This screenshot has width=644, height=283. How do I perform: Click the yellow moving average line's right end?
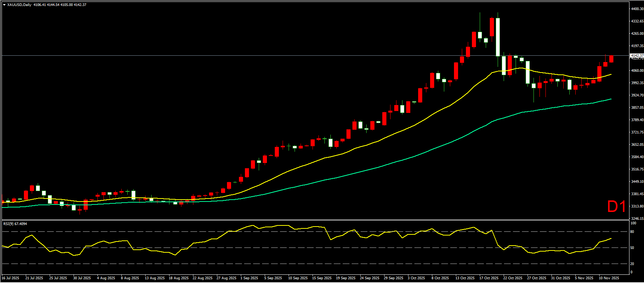[611, 74]
